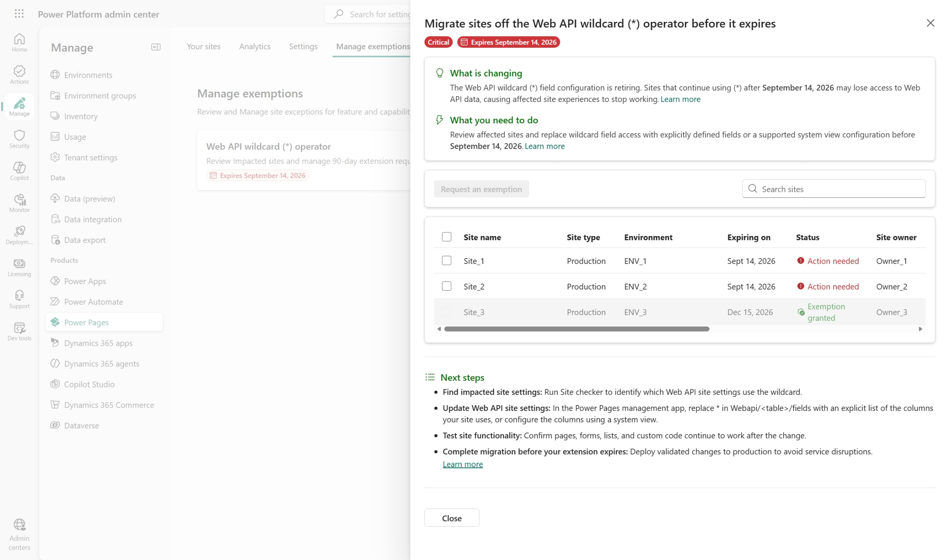Collapse the Manage navigation panel

(156, 47)
